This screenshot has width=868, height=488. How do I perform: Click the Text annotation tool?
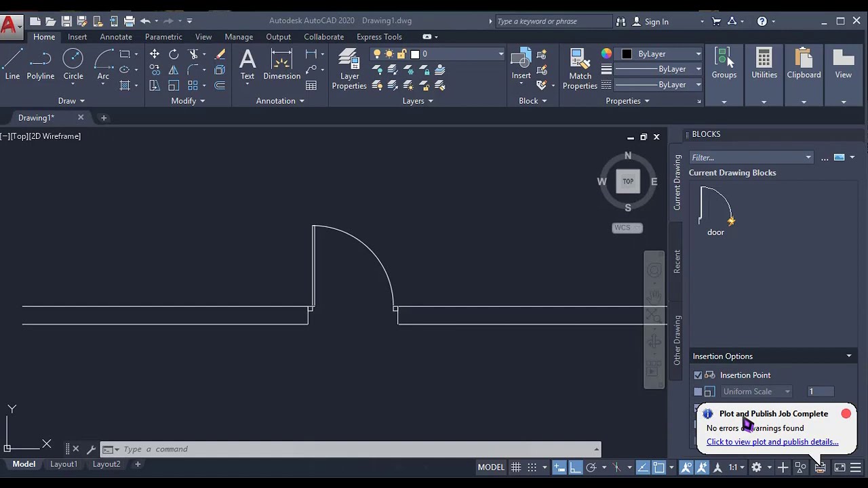[x=248, y=65]
